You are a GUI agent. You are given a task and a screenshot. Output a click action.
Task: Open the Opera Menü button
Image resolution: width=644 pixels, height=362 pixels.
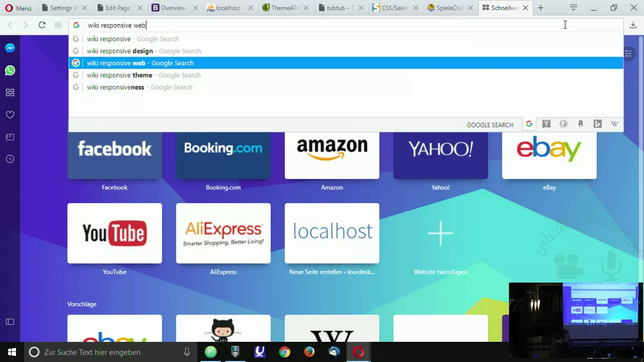tap(18, 8)
